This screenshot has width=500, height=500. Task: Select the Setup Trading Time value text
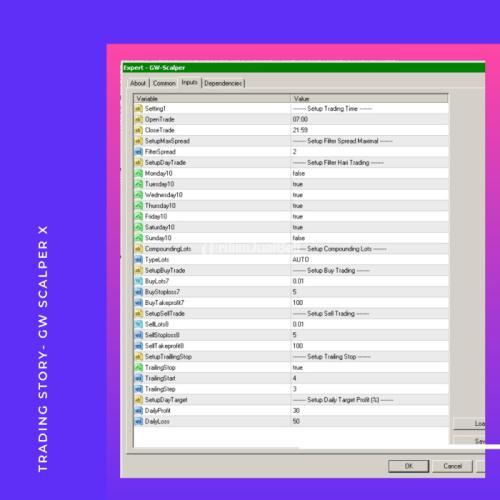(332, 109)
